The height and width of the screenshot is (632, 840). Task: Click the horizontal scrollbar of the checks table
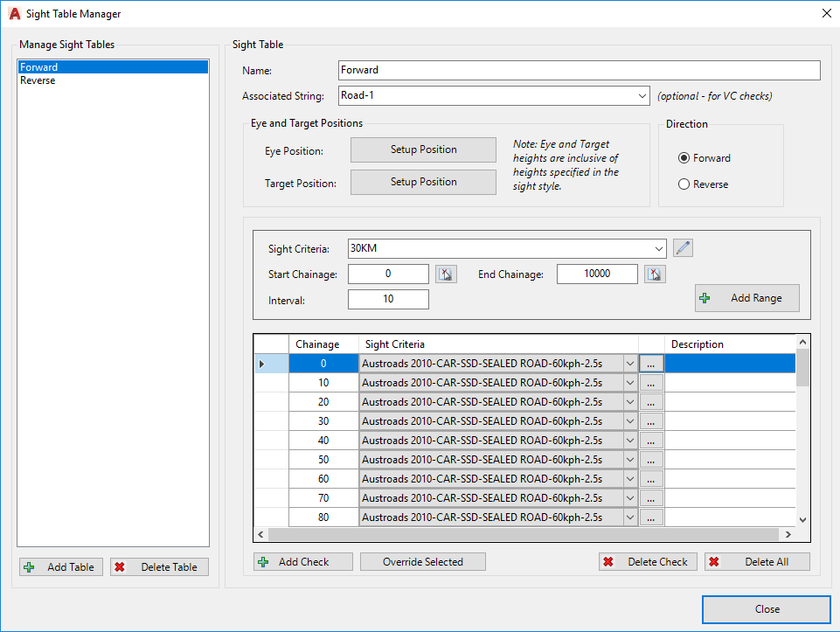pyautogui.click(x=524, y=534)
